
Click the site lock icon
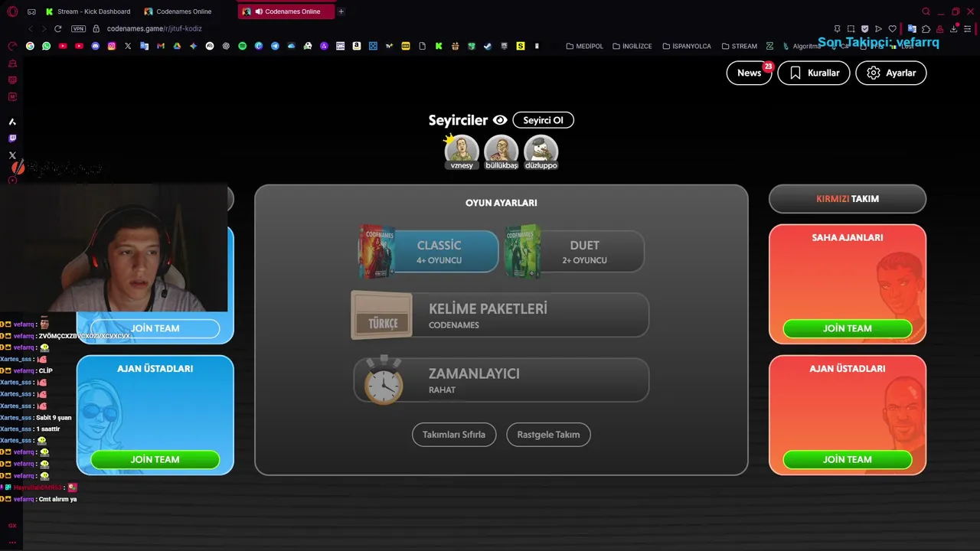96,28
